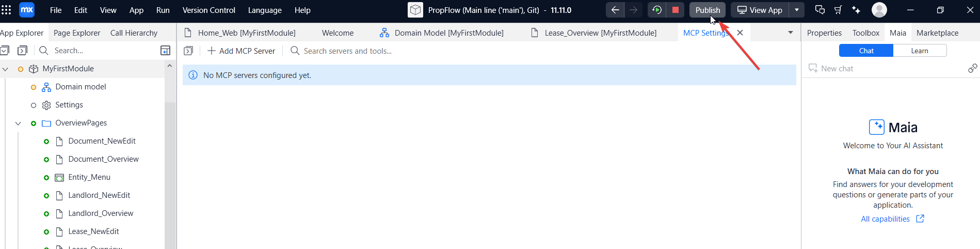Switch to the Page Explorer tab
The width and height of the screenshot is (980, 249).
(x=77, y=33)
